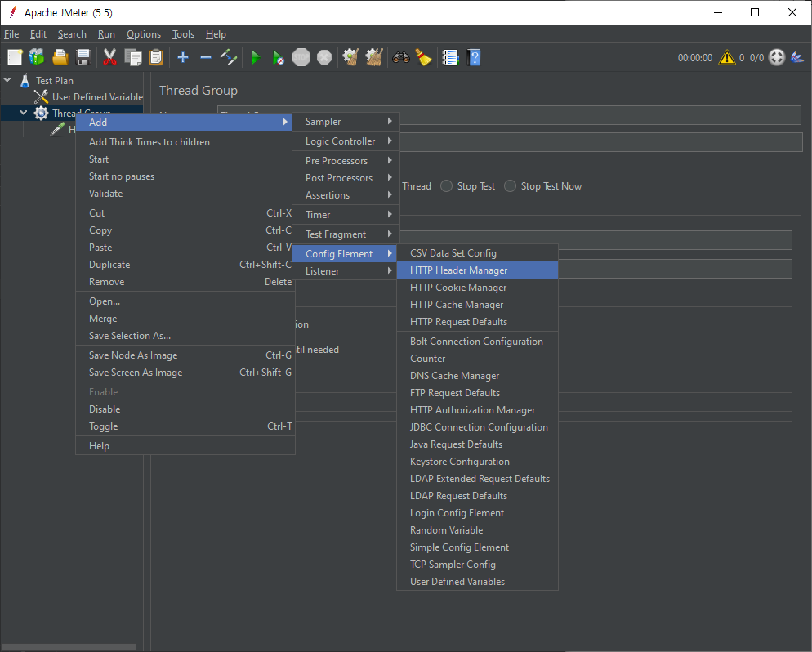812x652 pixels.
Task: Collapse the Test Plan tree node
Action: tap(8, 80)
